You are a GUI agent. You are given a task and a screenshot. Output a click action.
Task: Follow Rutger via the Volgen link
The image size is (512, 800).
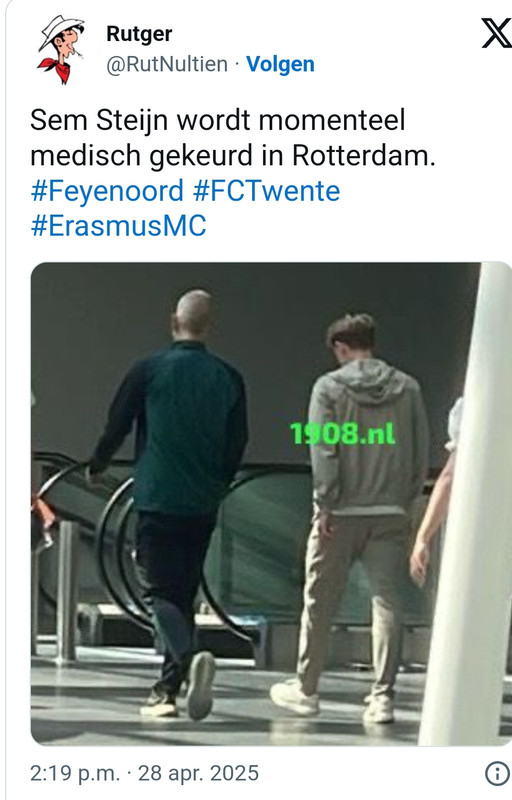point(280,64)
